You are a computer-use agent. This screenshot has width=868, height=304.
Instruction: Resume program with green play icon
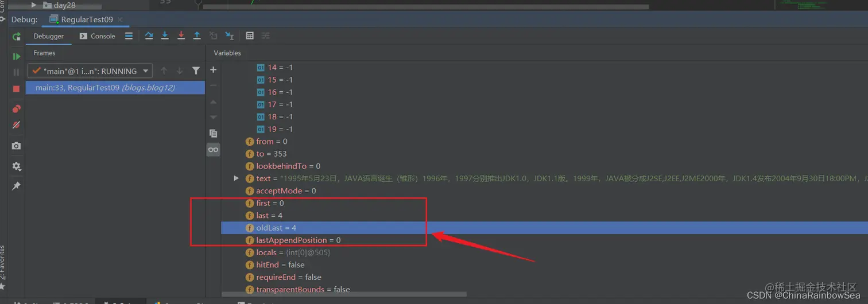[x=16, y=56]
